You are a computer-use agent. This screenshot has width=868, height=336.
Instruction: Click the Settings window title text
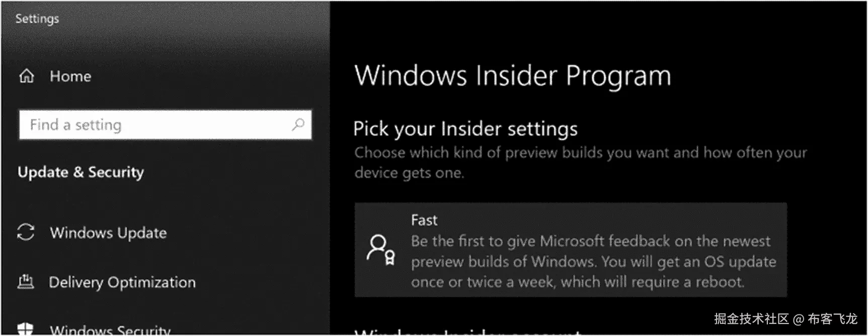click(37, 19)
